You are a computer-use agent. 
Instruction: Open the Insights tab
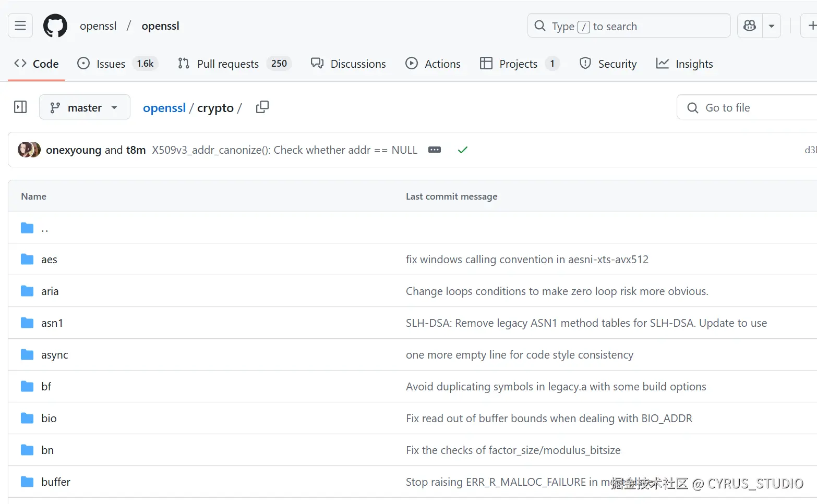tap(684, 64)
